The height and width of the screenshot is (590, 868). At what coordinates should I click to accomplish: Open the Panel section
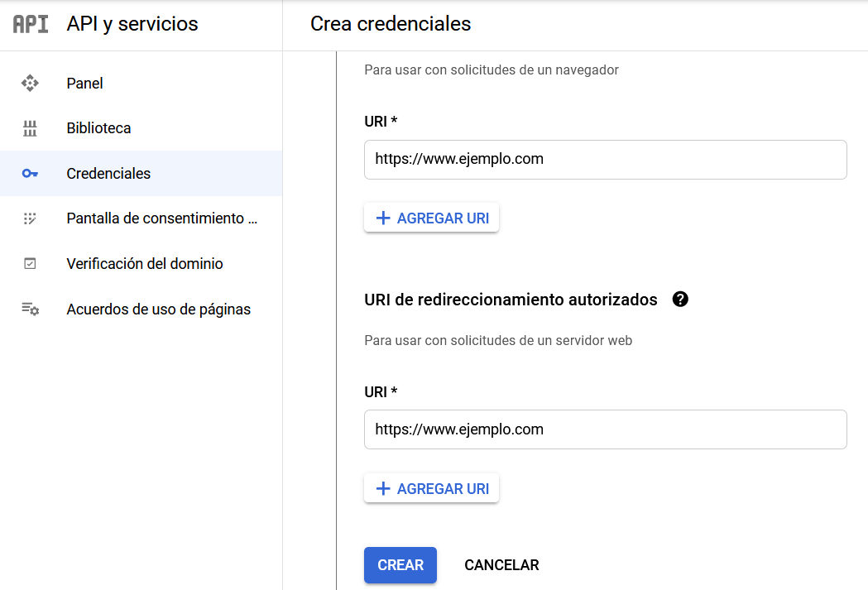click(84, 83)
